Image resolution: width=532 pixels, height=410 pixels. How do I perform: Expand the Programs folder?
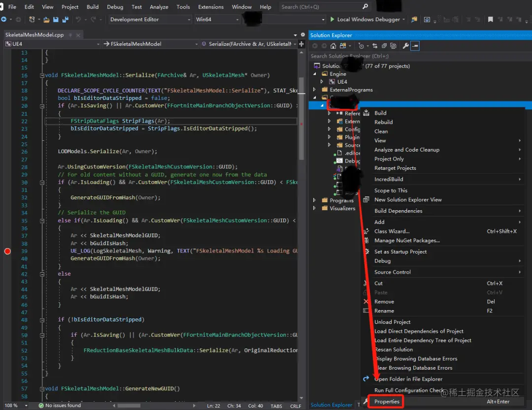(314, 200)
